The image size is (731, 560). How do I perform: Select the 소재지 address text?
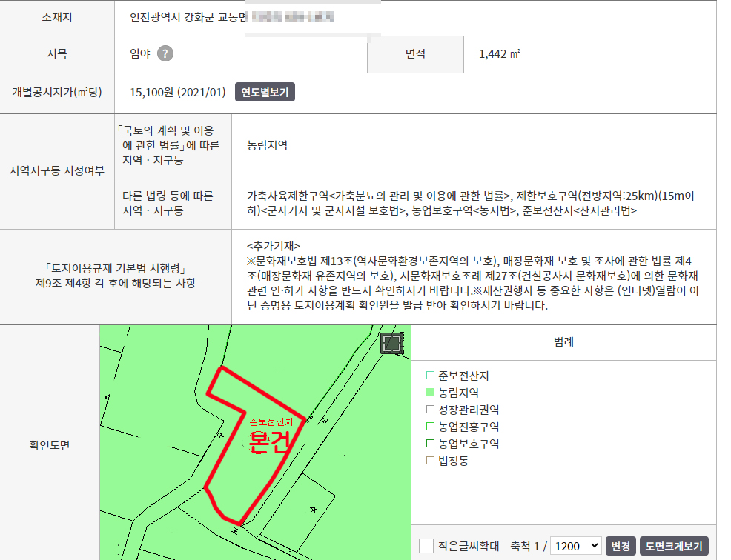[231, 16]
